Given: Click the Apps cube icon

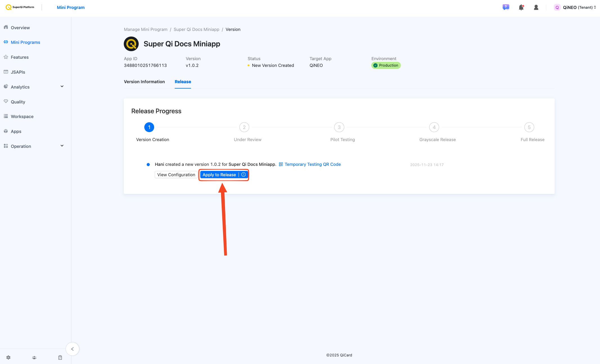Looking at the screenshot, I should point(6,131).
